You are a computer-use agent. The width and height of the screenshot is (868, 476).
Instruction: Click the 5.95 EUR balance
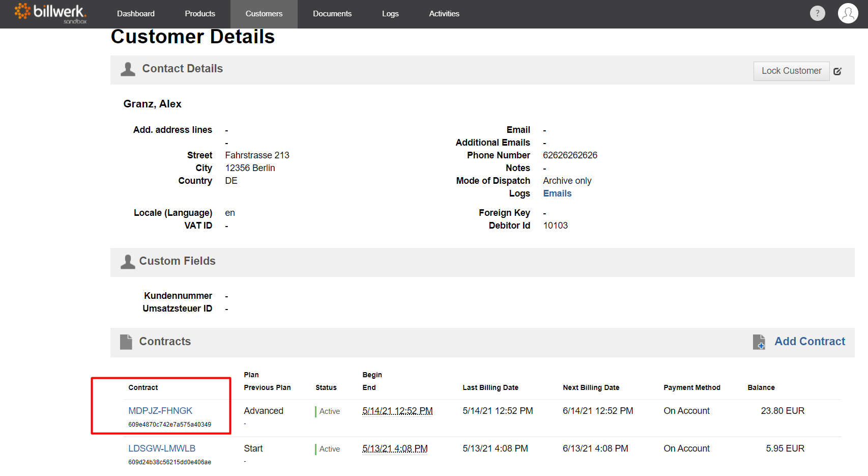[x=785, y=449]
